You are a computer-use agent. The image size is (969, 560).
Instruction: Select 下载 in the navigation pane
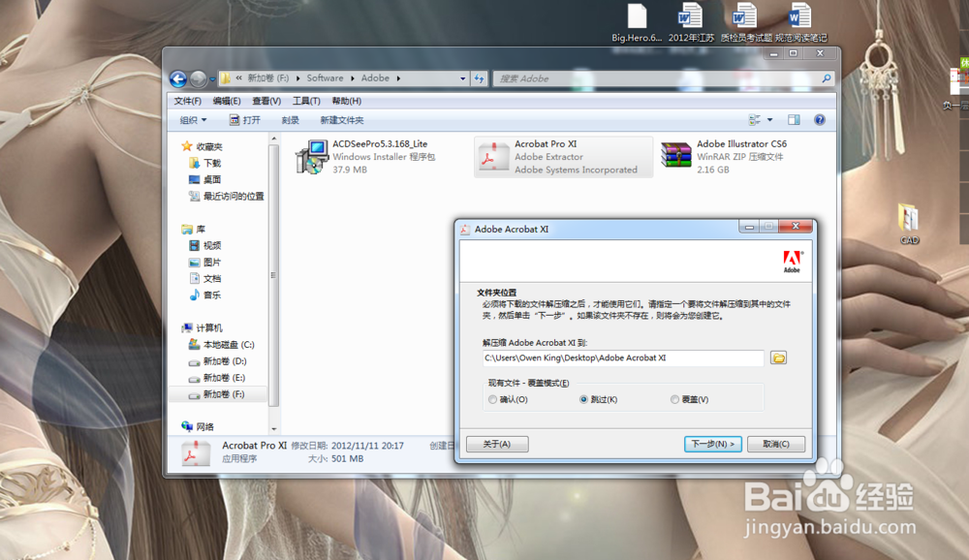204,163
